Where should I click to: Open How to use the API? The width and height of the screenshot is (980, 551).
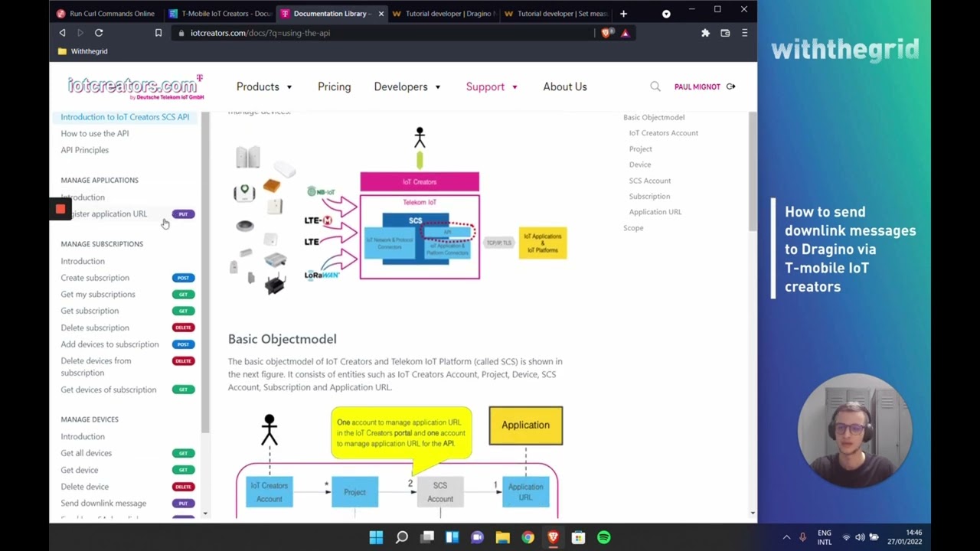(95, 133)
